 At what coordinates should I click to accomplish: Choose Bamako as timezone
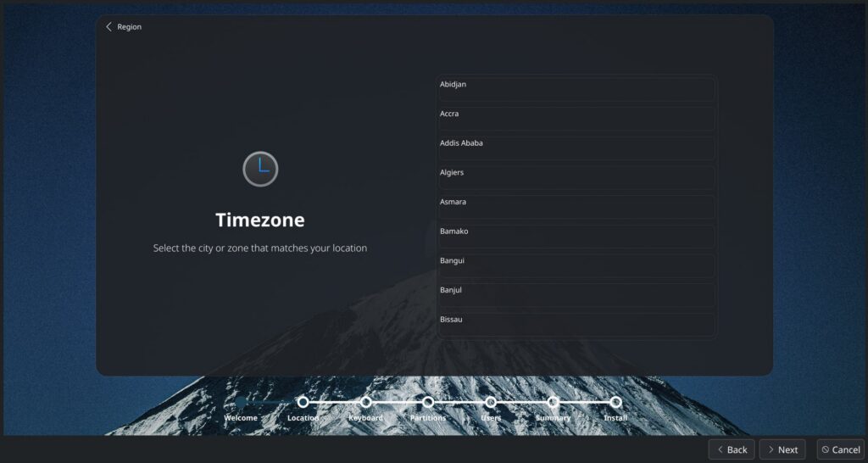(576, 237)
